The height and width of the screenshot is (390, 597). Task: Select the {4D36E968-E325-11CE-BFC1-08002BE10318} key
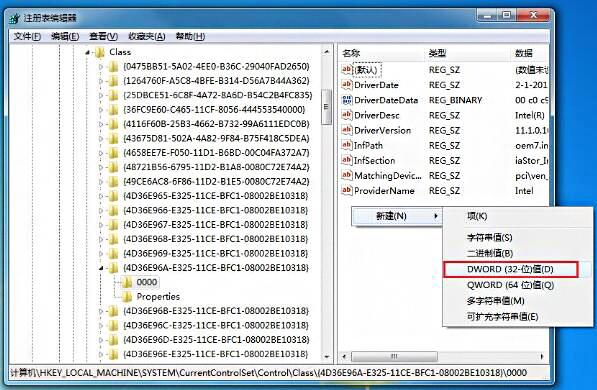(x=215, y=239)
